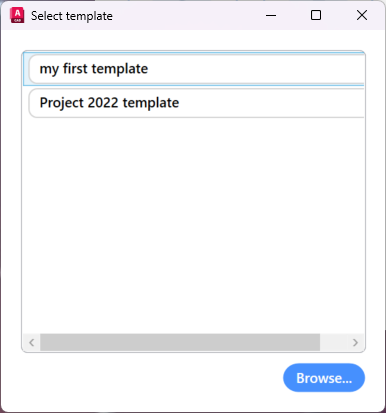Maximize the Select template window
Screen dimensions: 386x413
point(316,15)
